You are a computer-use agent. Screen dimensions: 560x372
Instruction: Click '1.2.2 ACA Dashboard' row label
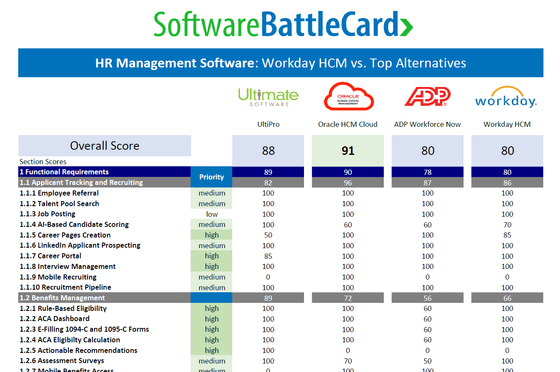[55, 319]
